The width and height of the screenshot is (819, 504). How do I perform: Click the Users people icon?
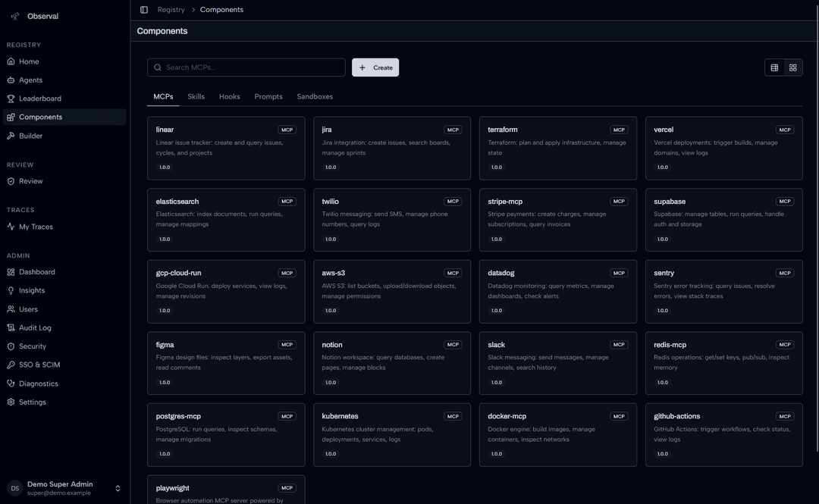point(11,309)
